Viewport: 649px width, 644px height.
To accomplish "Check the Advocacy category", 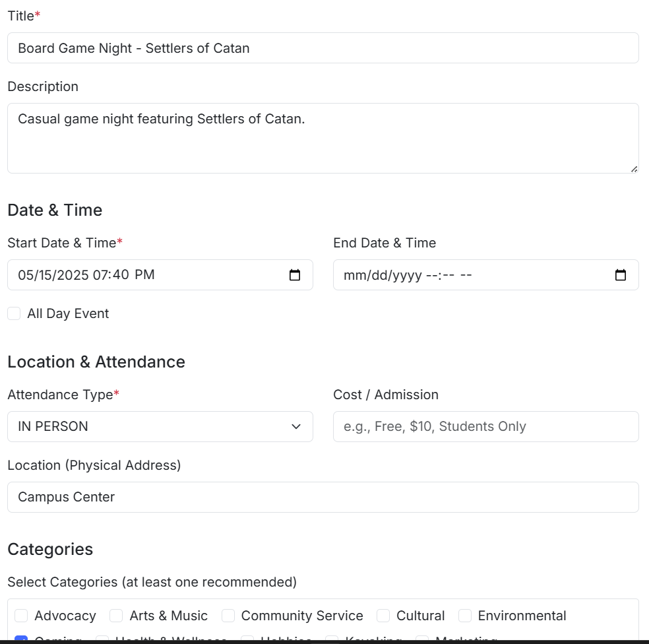I will (x=21, y=616).
